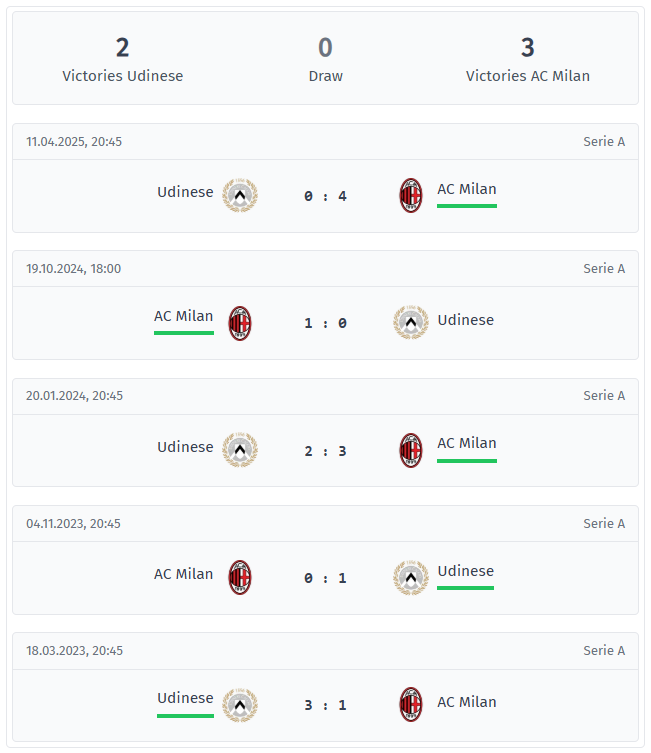Open the 1 : 0 match score
This screenshot has width=651, height=753.
(326, 323)
